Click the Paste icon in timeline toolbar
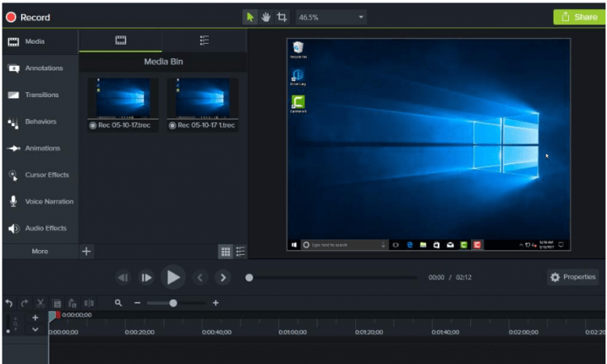The height and width of the screenshot is (364, 607). pyautogui.click(x=72, y=303)
